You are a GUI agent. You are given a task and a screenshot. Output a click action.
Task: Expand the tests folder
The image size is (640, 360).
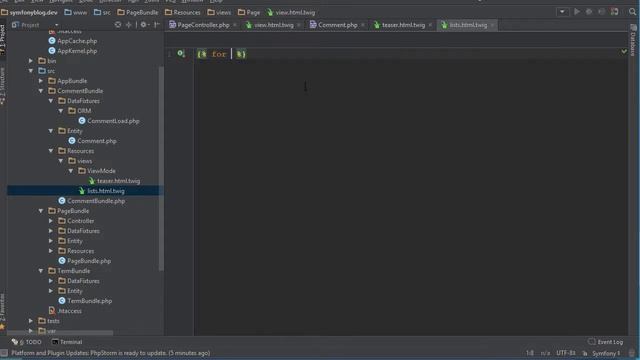coord(31,321)
